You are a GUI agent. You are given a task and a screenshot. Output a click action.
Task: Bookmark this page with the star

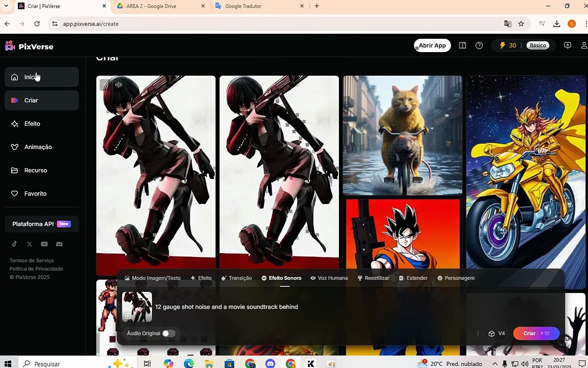(521, 24)
